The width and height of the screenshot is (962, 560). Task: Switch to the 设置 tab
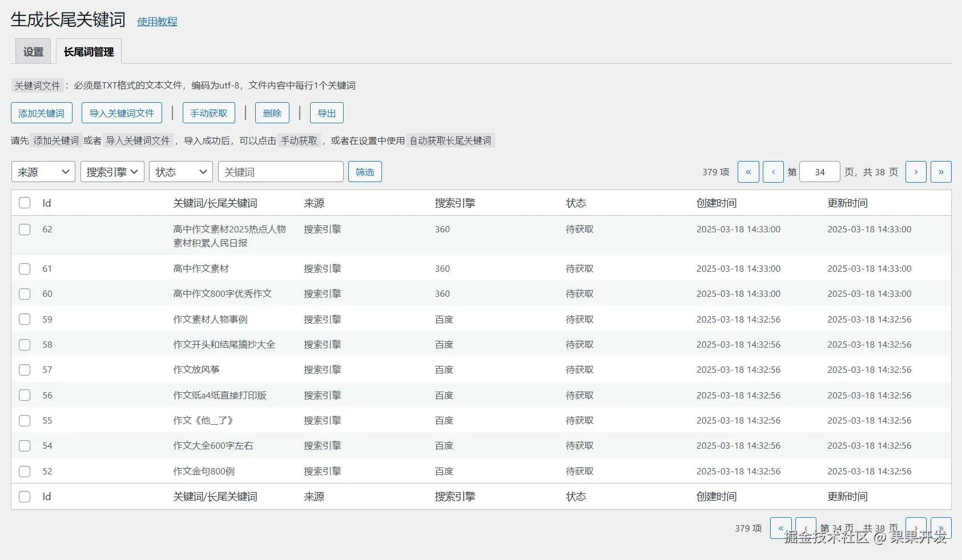(x=33, y=51)
